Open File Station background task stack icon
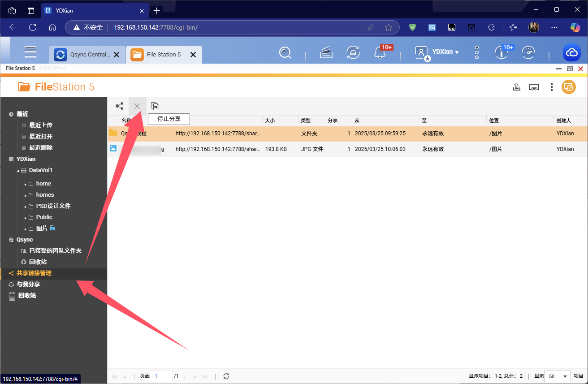Screen dimensions: 588x384 click(517, 87)
